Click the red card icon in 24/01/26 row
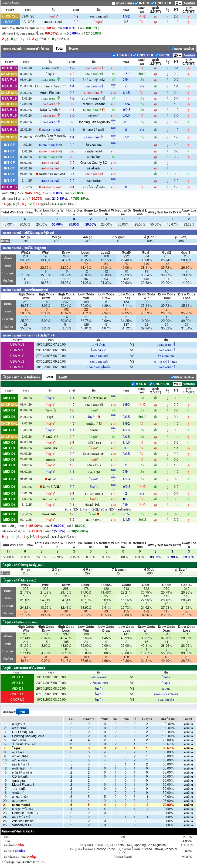197x868 pixels. point(37,174)
